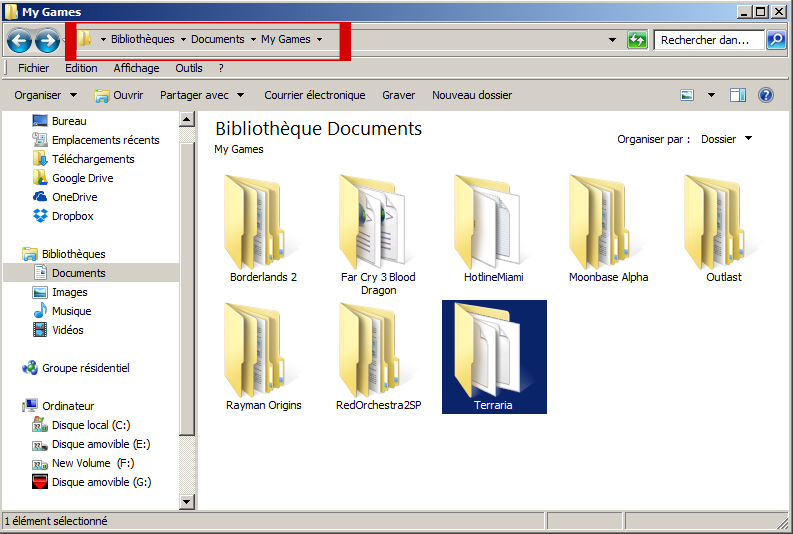Open Organiser par Dossier dropdown

[x=727, y=139]
